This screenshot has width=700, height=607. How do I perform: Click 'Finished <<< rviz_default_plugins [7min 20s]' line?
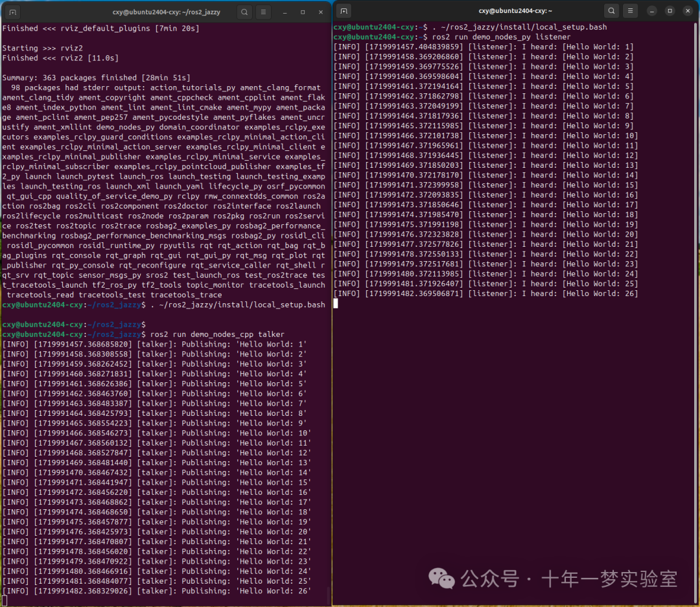[x=101, y=29]
